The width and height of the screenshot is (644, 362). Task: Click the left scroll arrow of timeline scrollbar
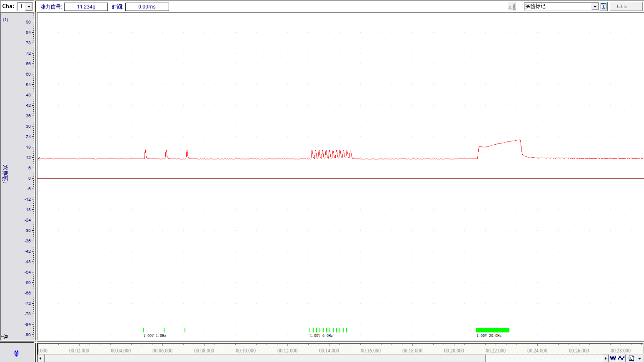coord(41,358)
